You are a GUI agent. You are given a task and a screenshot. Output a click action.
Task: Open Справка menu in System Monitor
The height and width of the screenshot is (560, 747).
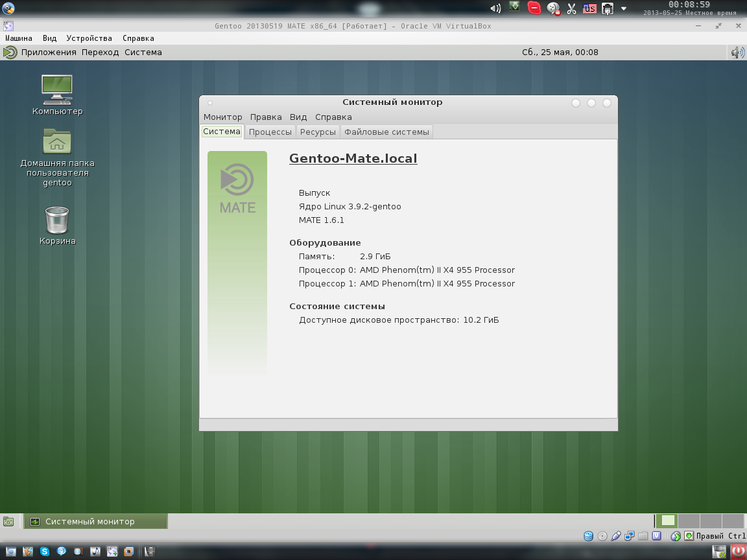pos(333,117)
